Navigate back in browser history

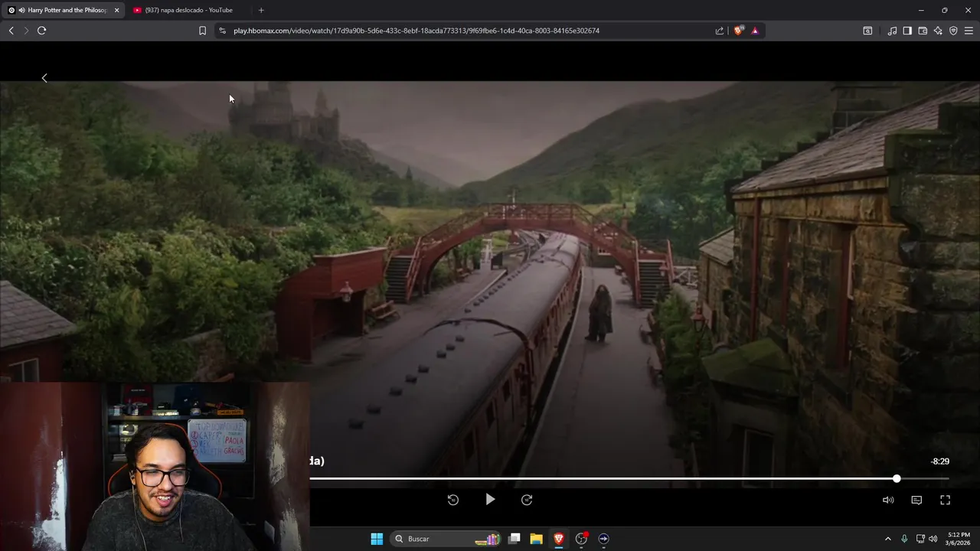tap(11, 31)
